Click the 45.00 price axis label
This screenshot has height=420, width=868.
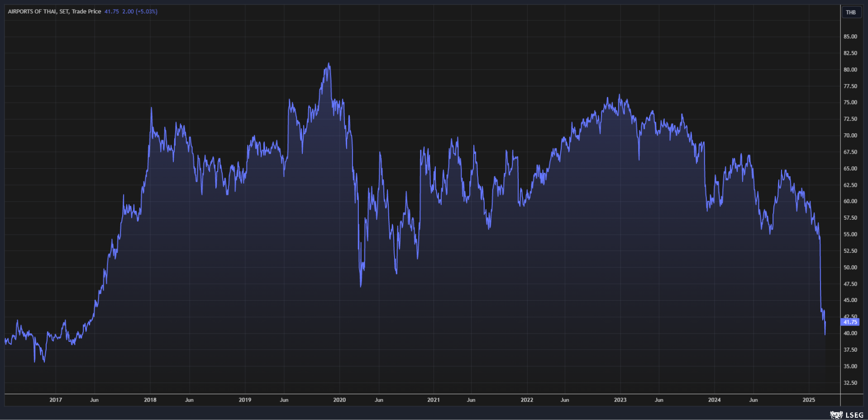(x=850, y=300)
